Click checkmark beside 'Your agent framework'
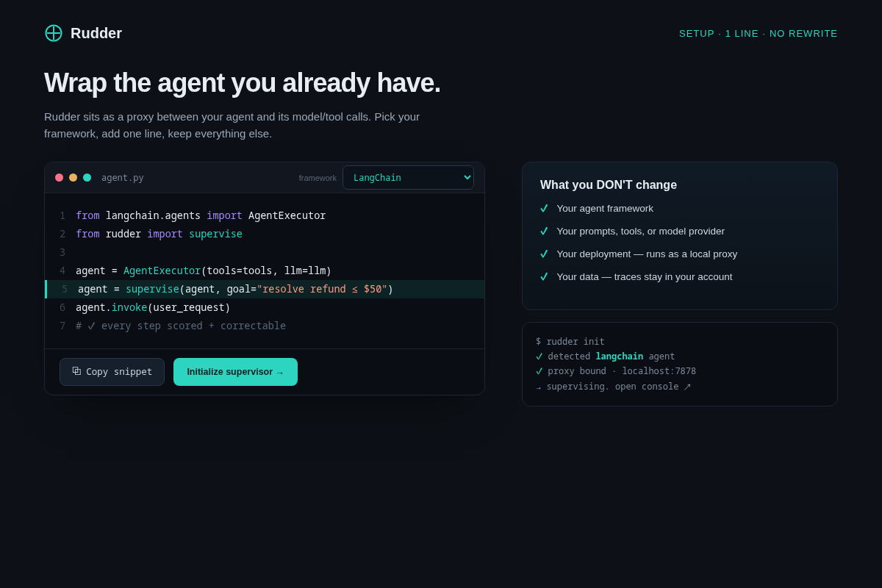The width and height of the screenshot is (882, 588). [x=544, y=209]
